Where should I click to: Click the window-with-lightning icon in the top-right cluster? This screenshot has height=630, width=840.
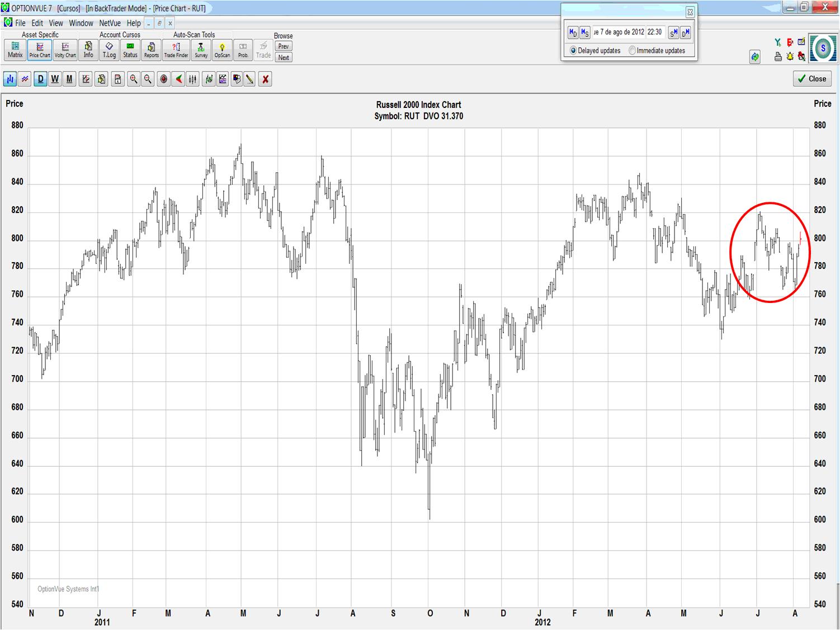pos(801,42)
